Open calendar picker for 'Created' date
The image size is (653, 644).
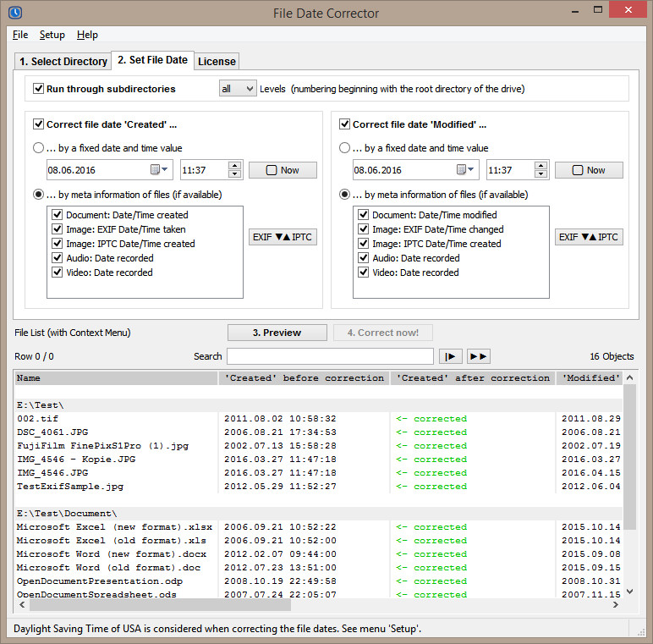(159, 169)
